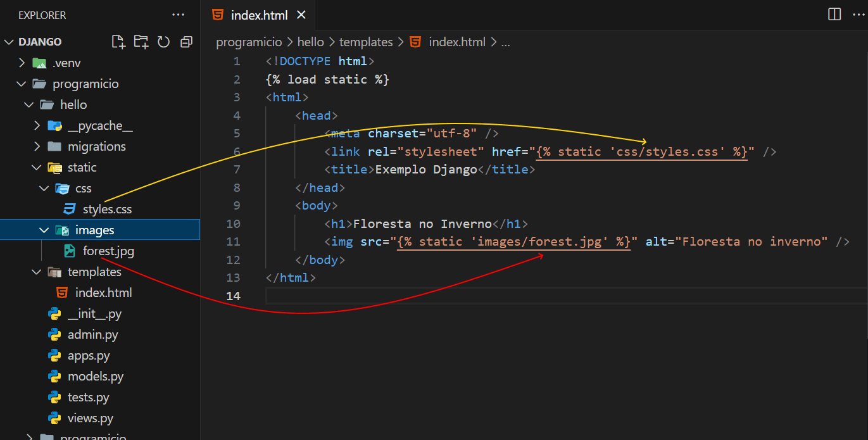This screenshot has width=868, height=440.
Task: Click the images folder icon
Action: [x=62, y=230]
